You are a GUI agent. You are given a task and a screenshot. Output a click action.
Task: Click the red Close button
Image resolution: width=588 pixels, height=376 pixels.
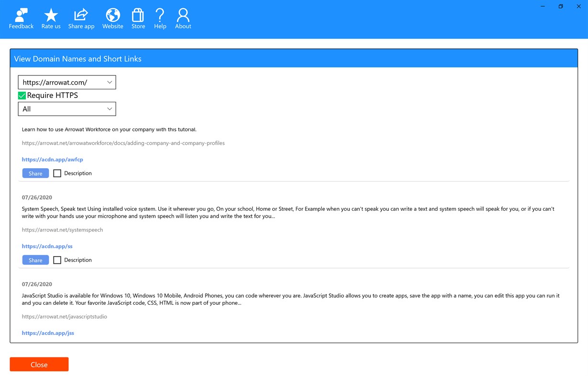[x=39, y=365]
